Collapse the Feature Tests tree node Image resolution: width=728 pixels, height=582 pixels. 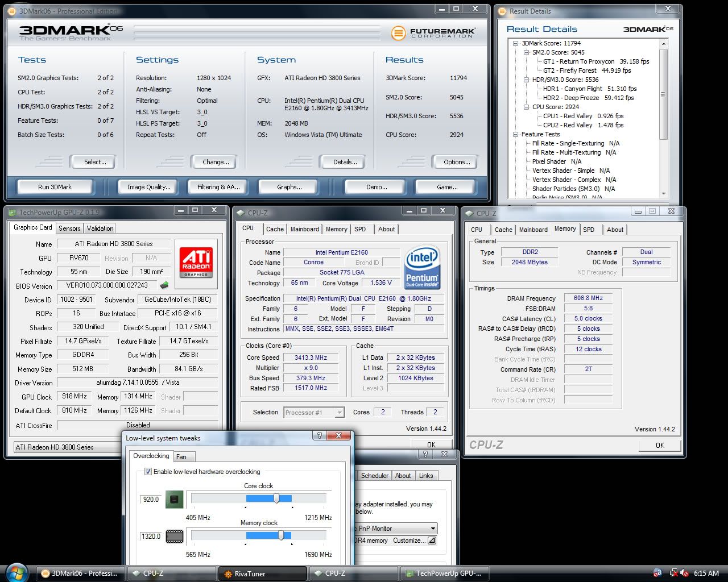coord(516,134)
